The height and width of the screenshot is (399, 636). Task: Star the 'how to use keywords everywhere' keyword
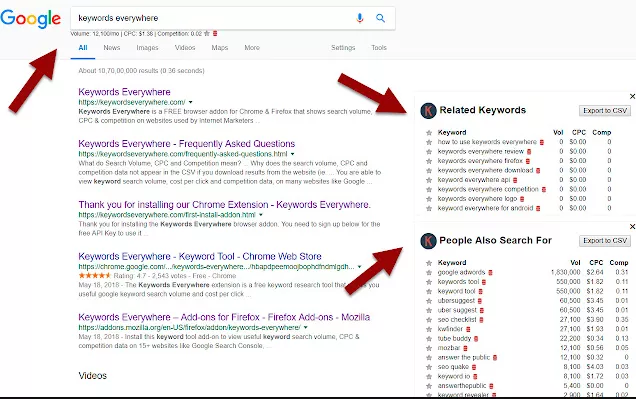(429, 142)
